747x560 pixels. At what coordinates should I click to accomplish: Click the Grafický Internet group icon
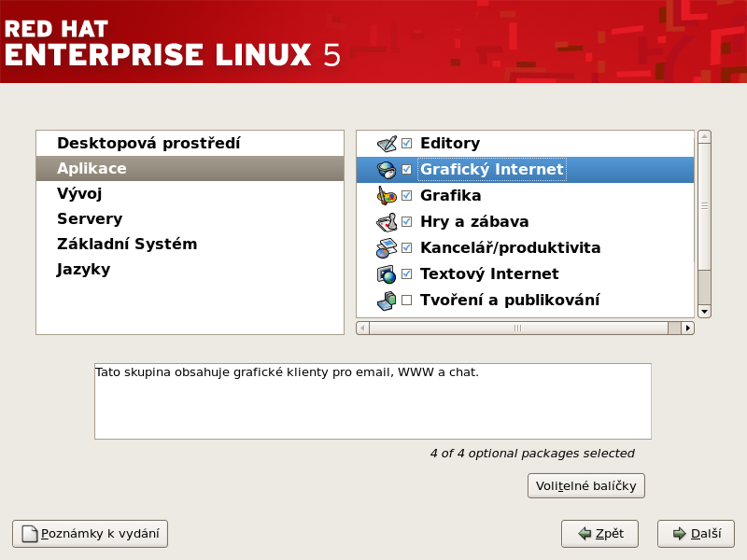click(x=387, y=170)
